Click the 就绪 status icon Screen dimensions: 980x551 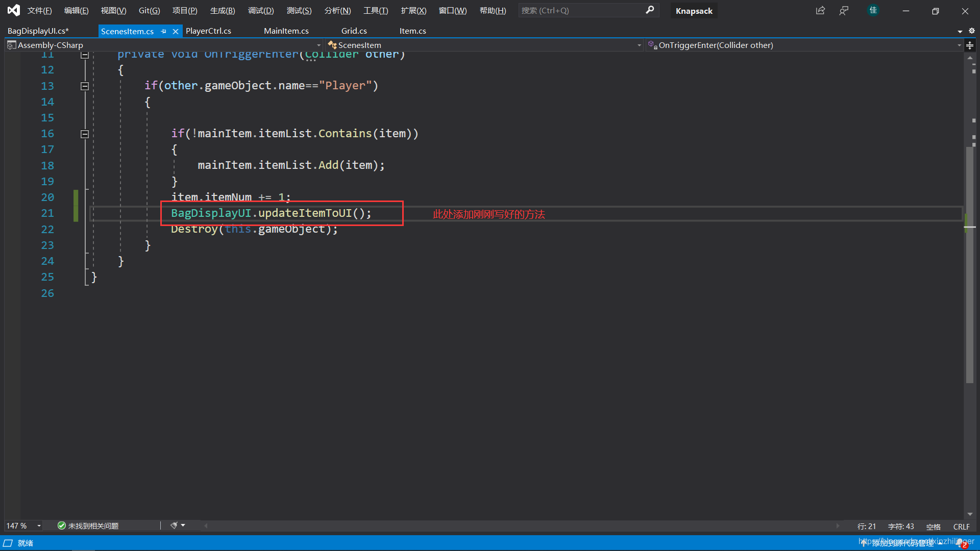tap(8, 543)
